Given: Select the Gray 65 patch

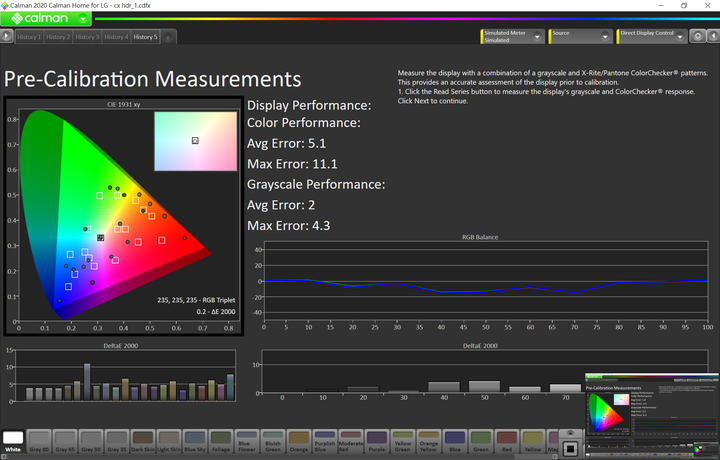Looking at the screenshot, I should point(65,442).
